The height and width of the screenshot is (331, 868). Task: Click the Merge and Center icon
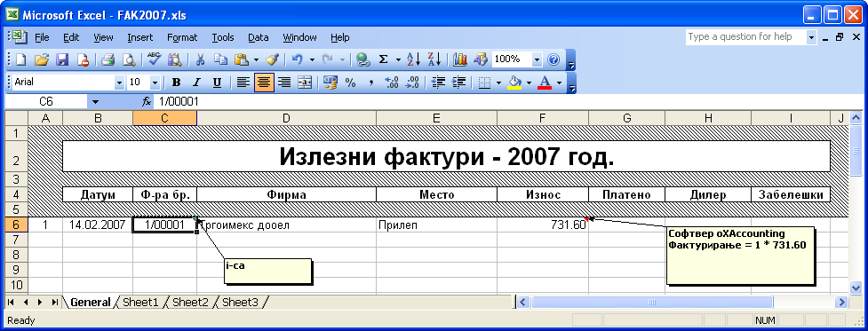pyautogui.click(x=305, y=83)
